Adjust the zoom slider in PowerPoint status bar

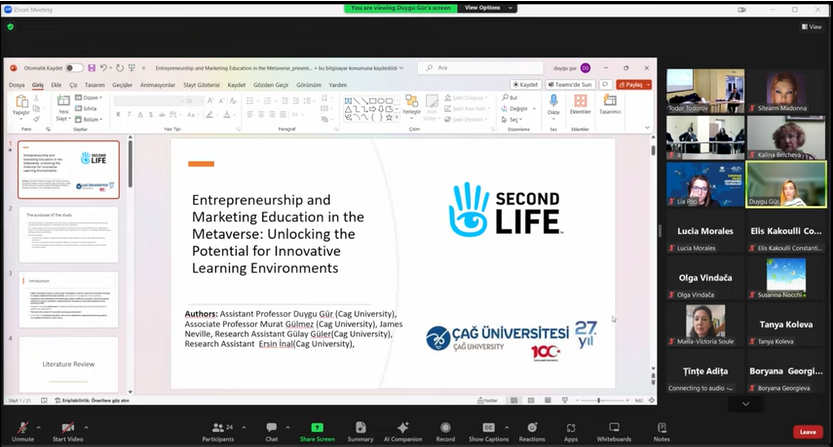click(604, 400)
